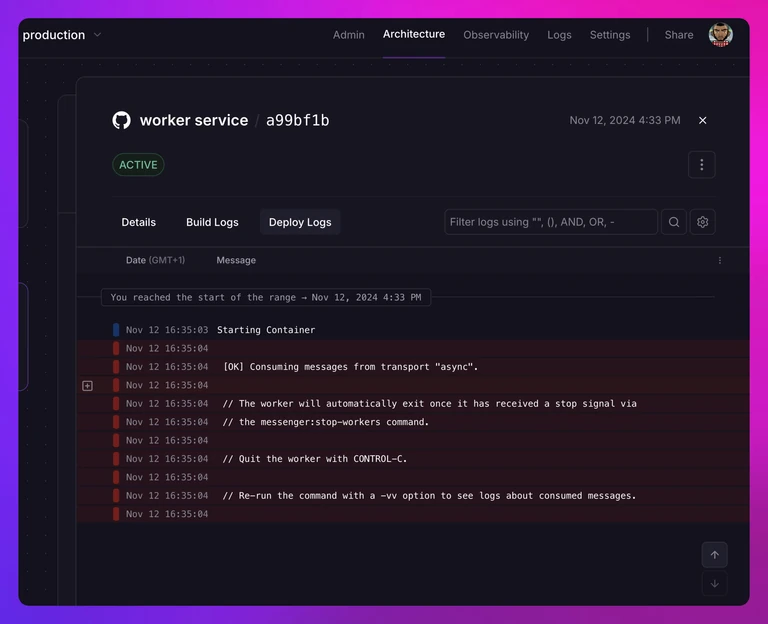Select the Consuming messages from transport log line
Viewport: 768px width, 624px height.
click(x=413, y=367)
